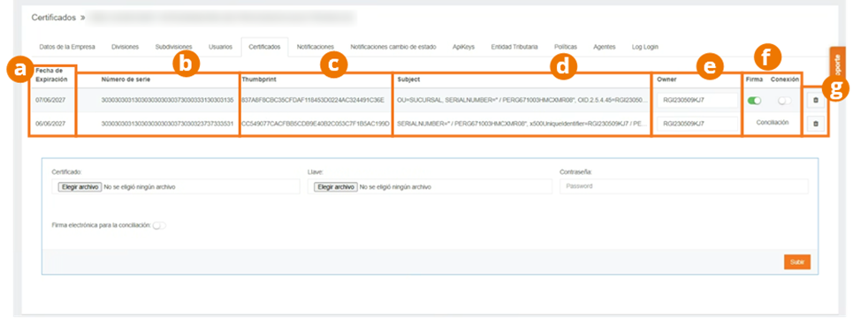Screen dimensions: 868x318
Task: Toggle Firma electrónica para la conciliación
Action: point(159,225)
